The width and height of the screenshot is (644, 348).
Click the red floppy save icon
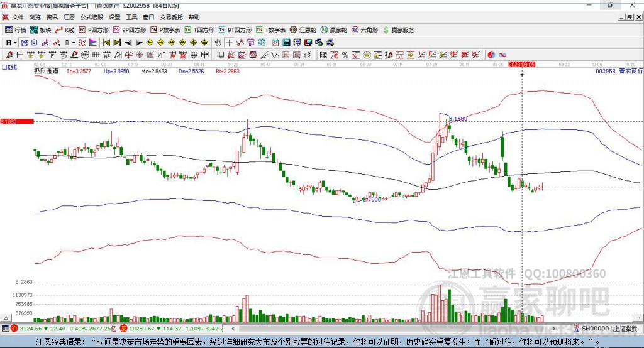pos(308,43)
